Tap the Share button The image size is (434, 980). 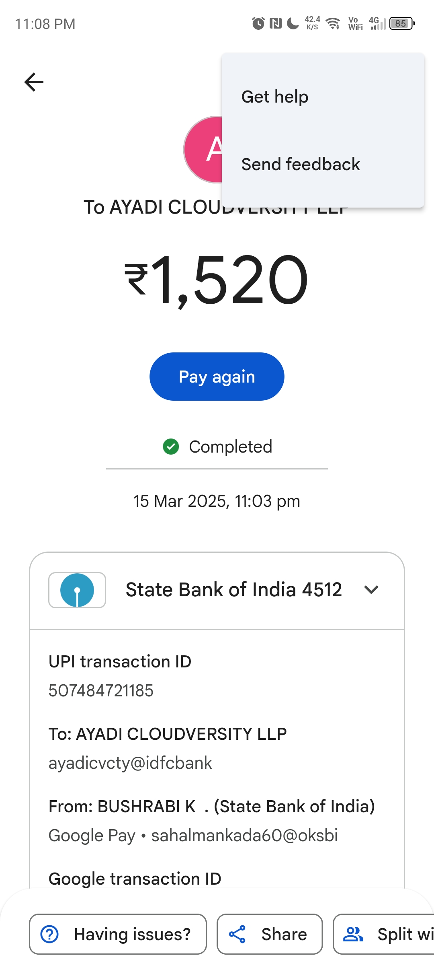tap(270, 934)
